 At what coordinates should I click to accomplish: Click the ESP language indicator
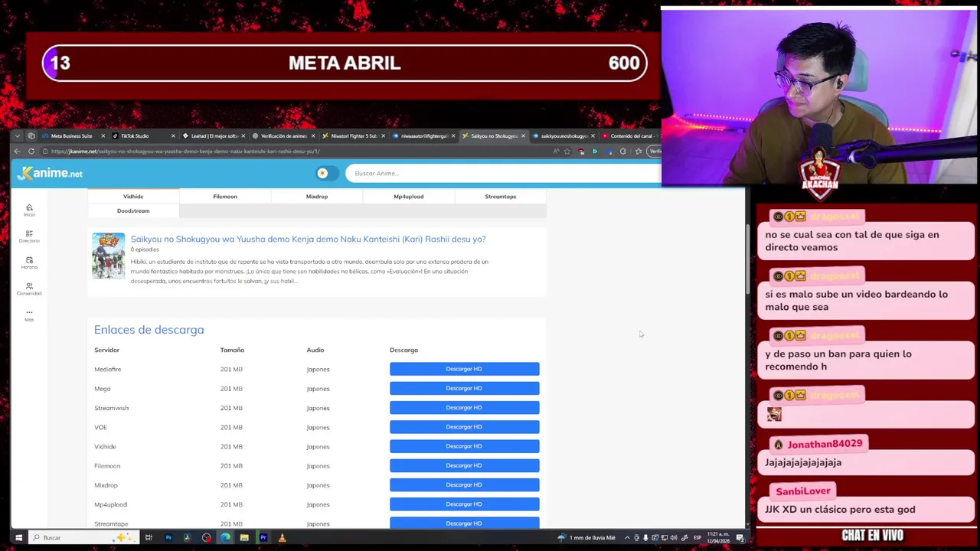click(x=697, y=537)
